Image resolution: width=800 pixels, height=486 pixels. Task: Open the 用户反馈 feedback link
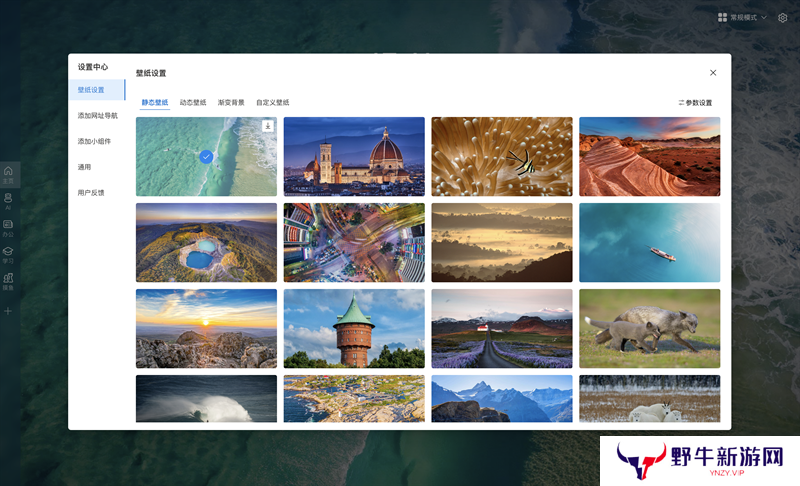pos(91,193)
